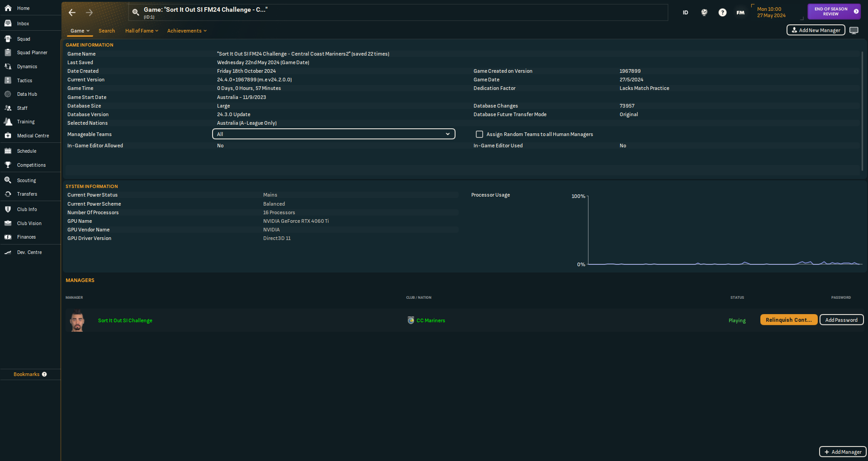Click the Schedule calendar icon

(x=8, y=151)
